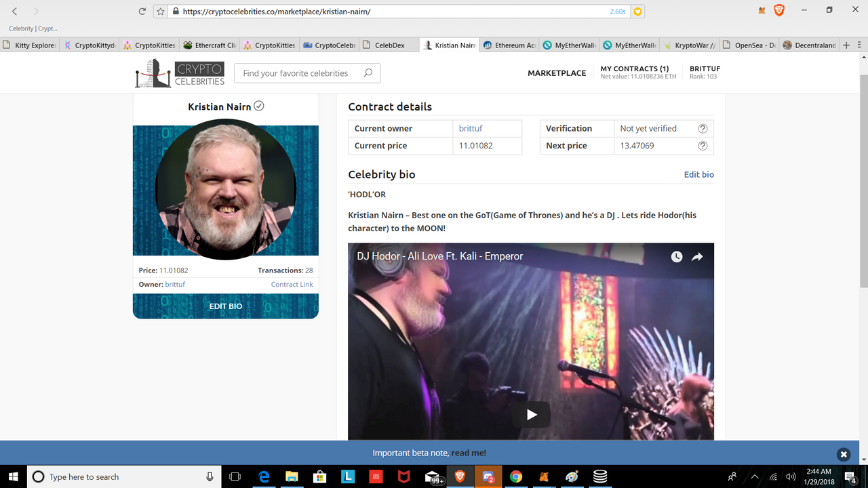
Task: Click the EDIT BIO button on card
Action: pyautogui.click(x=226, y=306)
